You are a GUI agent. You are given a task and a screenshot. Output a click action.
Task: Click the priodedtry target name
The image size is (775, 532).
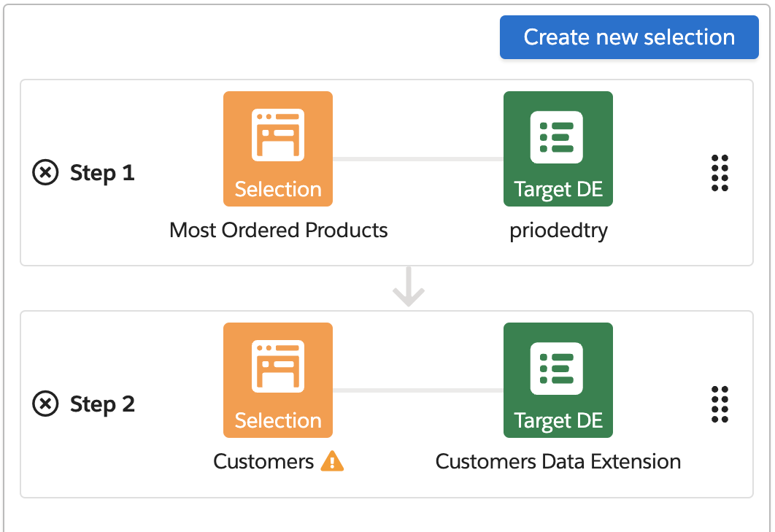tap(558, 231)
